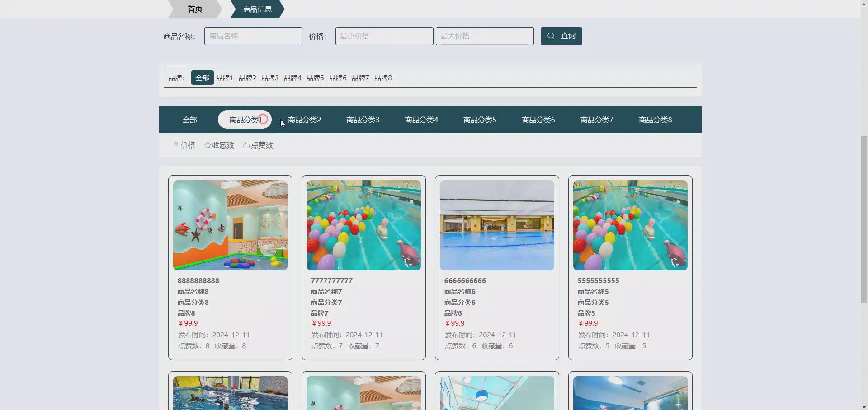Filter by 品牌1
The image size is (868, 410).
pyautogui.click(x=225, y=78)
